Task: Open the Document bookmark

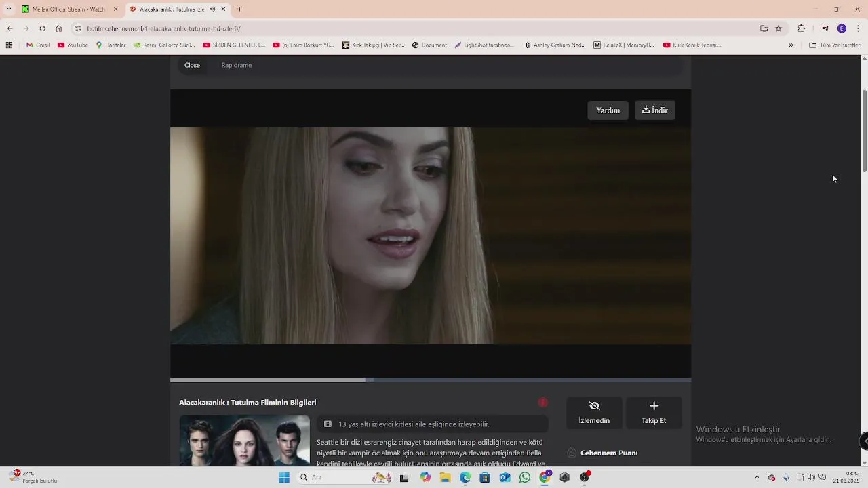Action: pos(429,45)
